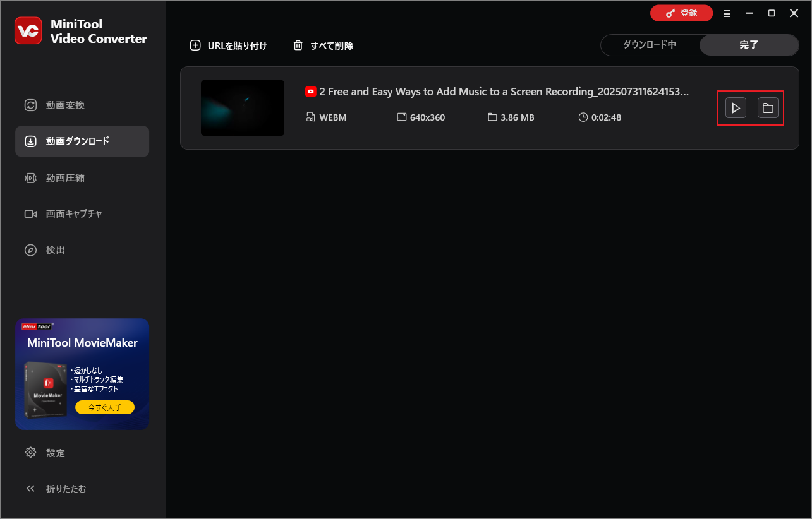Click the MiniTool Video Converter logo icon
Screen dimensions: 812x519
[x=28, y=30]
